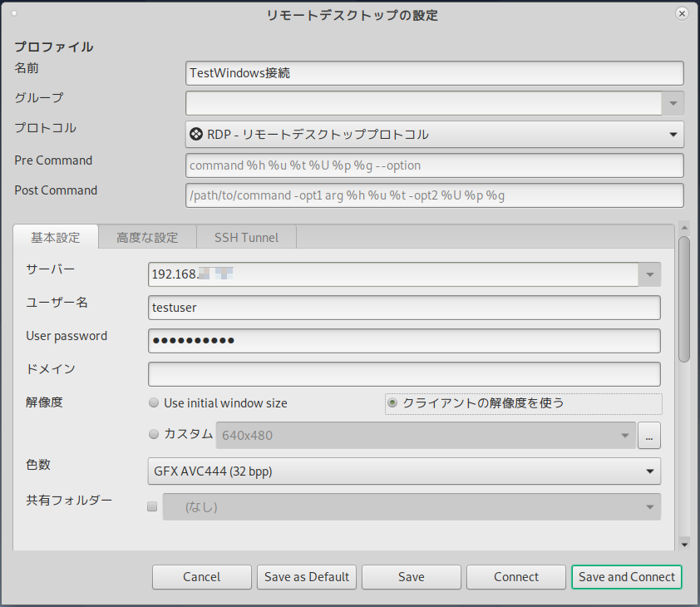This screenshot has width=700, height=607.
Task: Focus the サーバー address field
Action: point(393,274)
